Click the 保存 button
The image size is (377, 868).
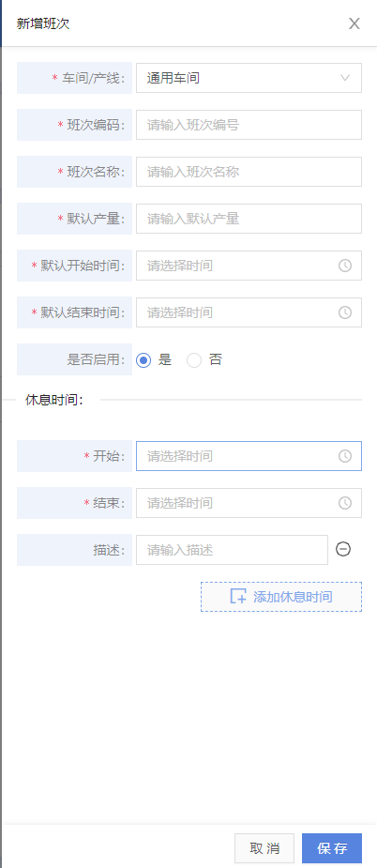tap(332, 848)
